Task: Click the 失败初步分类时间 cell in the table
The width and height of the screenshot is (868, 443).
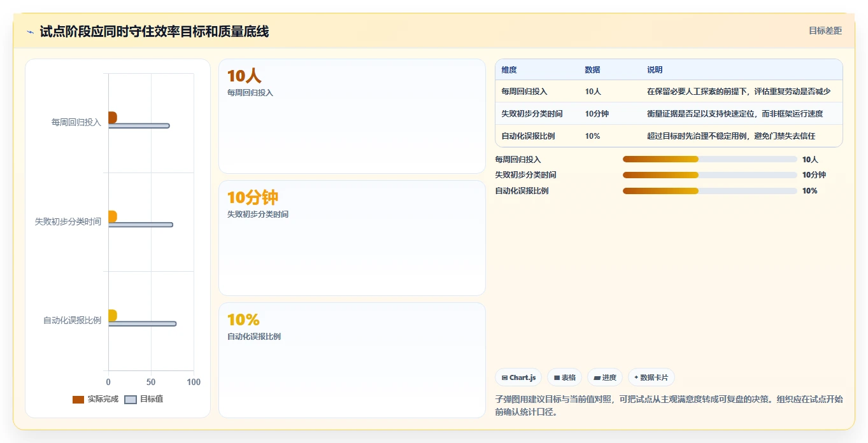Action: click(532, 114)
